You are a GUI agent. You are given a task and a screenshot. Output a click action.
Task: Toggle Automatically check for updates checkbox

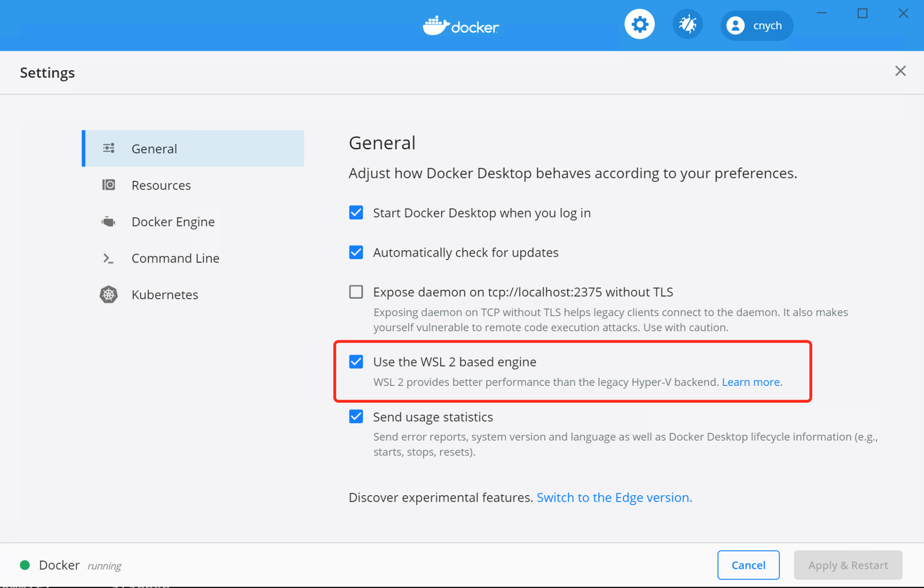coord(356,252)
